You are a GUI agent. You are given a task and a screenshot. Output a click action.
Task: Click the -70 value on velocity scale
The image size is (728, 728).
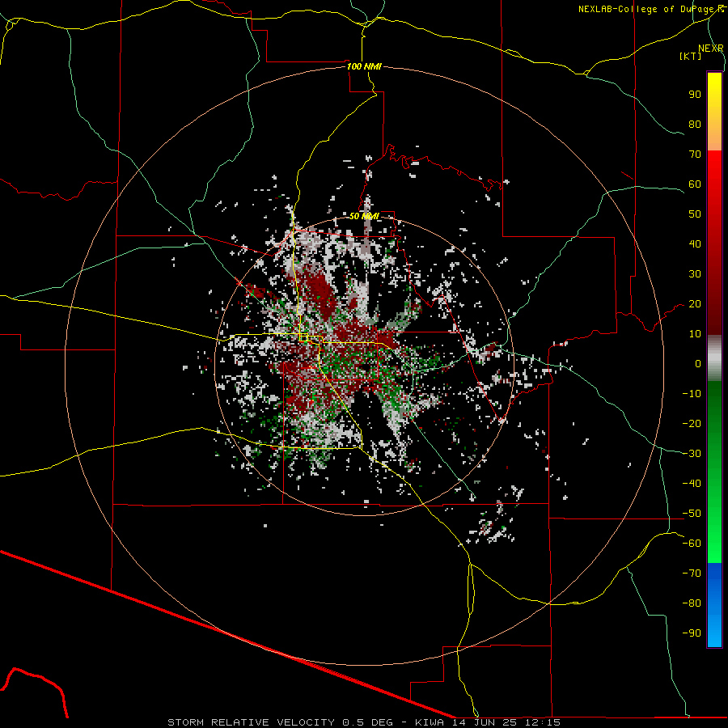coord(692,574)
